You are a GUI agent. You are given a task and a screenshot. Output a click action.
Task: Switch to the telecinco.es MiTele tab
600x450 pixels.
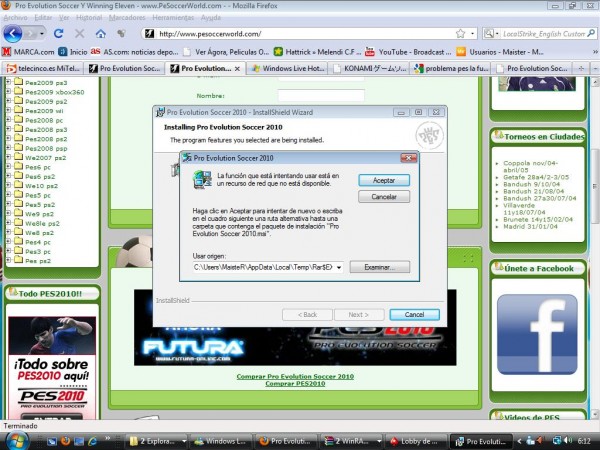(x=43, y=68)
